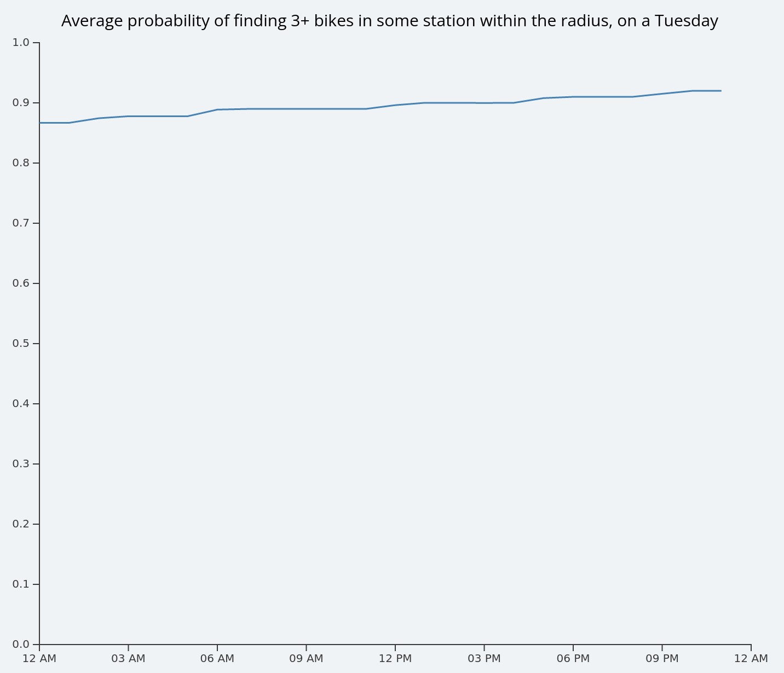Click the 0.3 y-axis tick label
The height and width of the screenshot is (673, 784).
coord(20,463)
